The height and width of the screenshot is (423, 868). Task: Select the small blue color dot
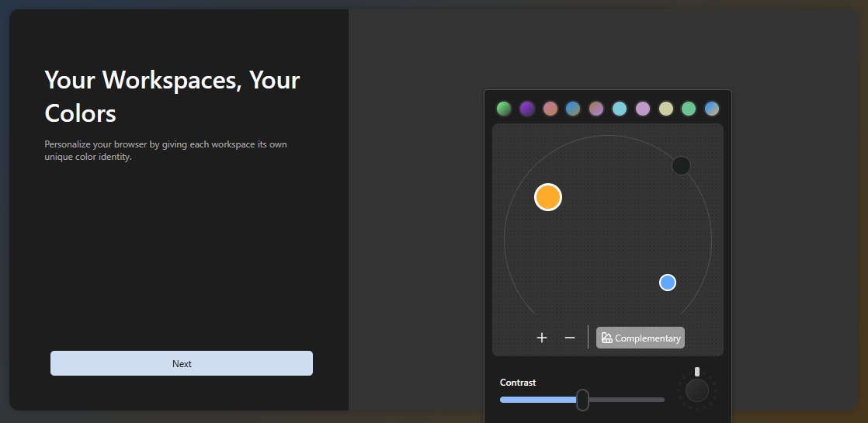[x=668, y=283]
